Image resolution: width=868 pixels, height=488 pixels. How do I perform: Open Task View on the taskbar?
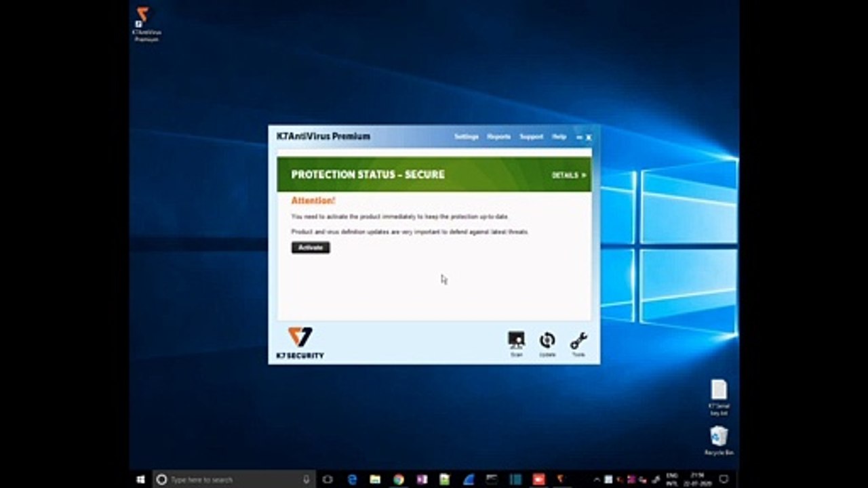(328, 479)
